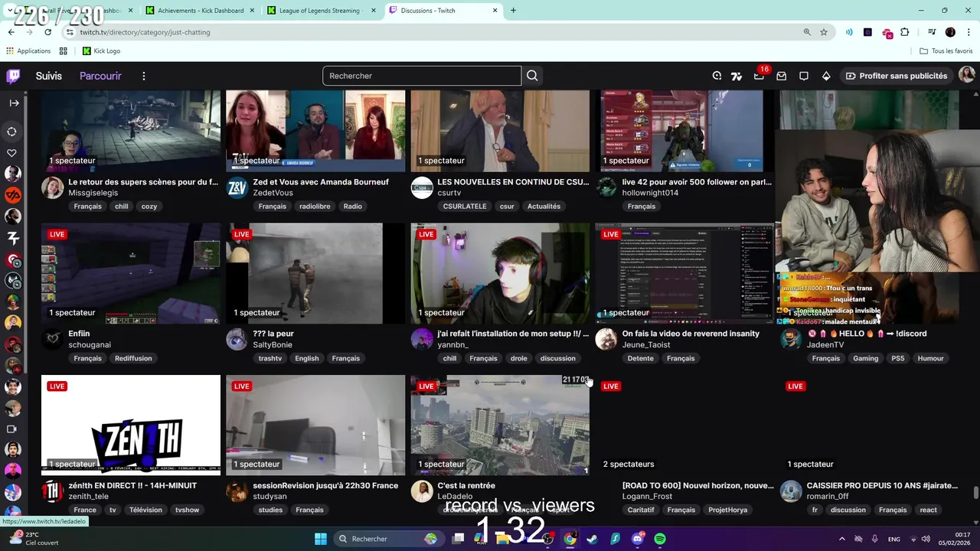
Task: Click the JadeenTV channel name
Action: [x=825, y=345]
